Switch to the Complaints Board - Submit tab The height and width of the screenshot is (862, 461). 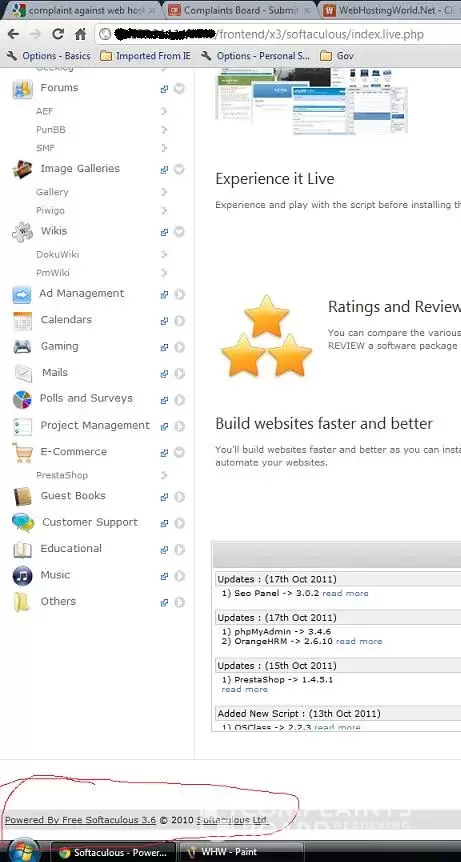(238, 10)
